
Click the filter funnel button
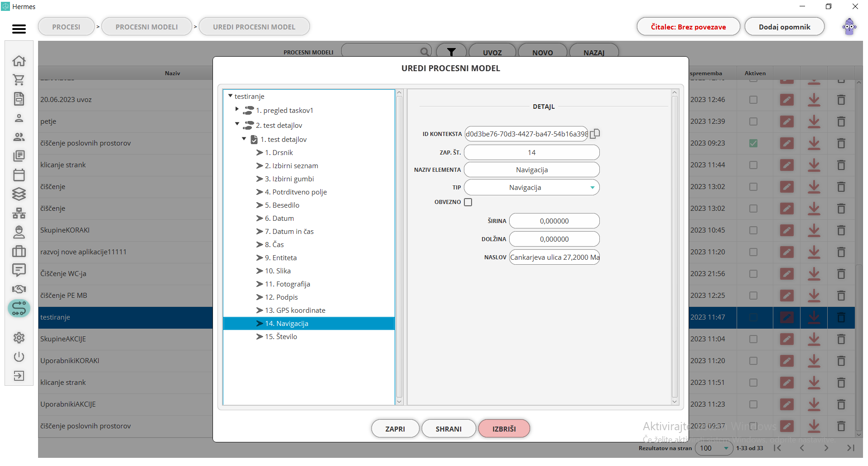(451, 52)
